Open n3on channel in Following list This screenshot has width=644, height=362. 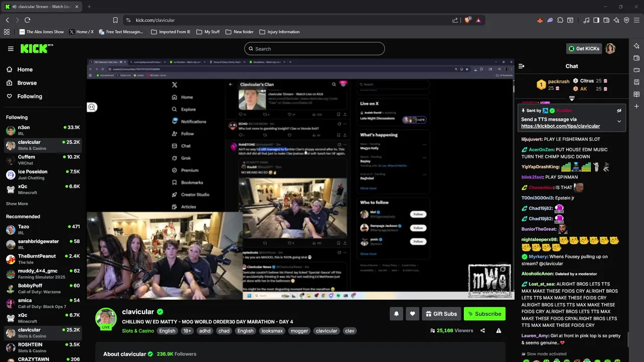point(43,131)
